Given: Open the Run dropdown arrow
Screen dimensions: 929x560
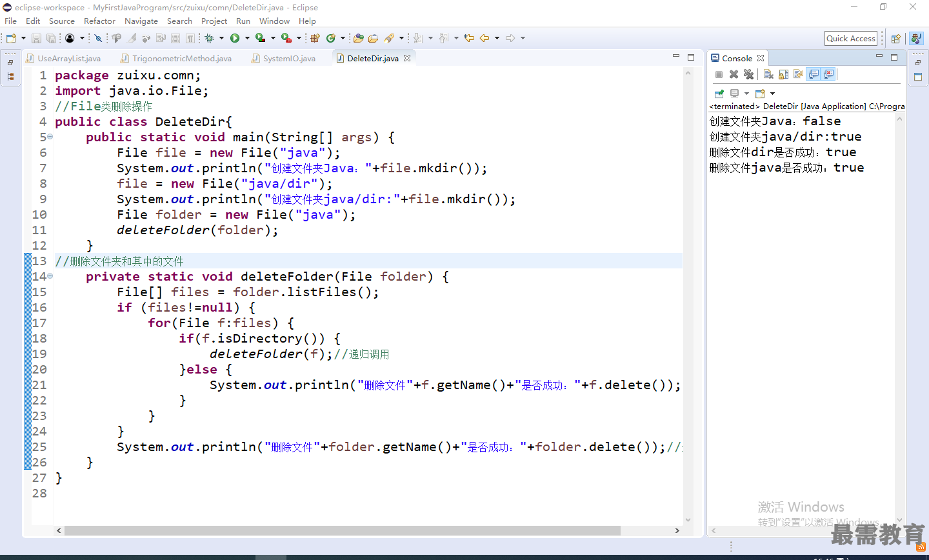Looking at the screenshot, I should 247,38.
